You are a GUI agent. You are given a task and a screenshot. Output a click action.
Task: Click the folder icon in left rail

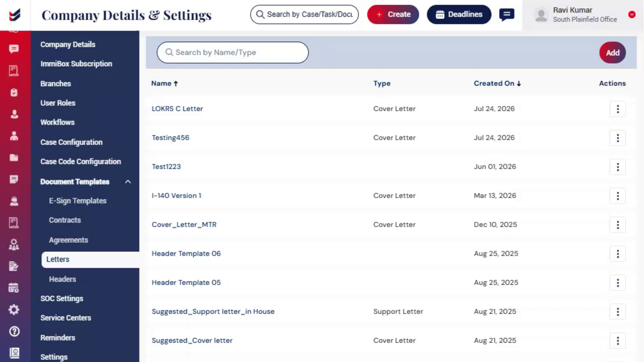[14, 157]
